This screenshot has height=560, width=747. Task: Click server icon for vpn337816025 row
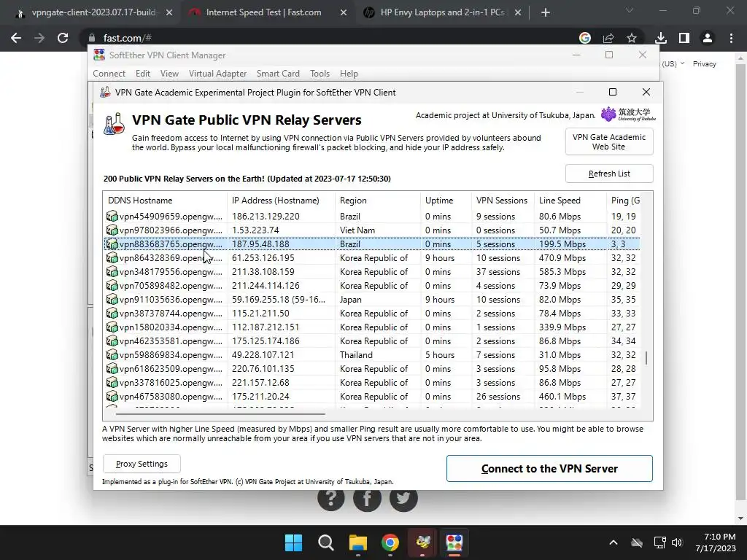[x=112, y=382]
